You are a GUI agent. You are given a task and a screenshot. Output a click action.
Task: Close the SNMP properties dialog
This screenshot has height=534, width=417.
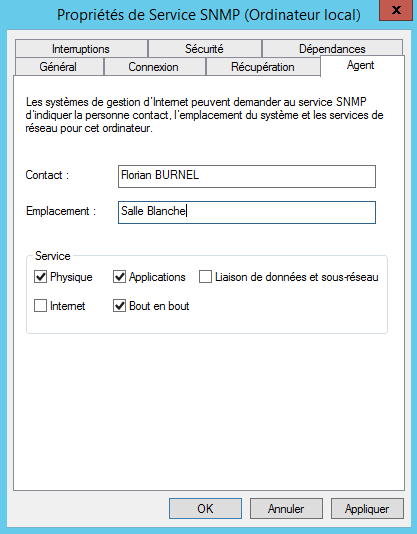coord(396,11)
